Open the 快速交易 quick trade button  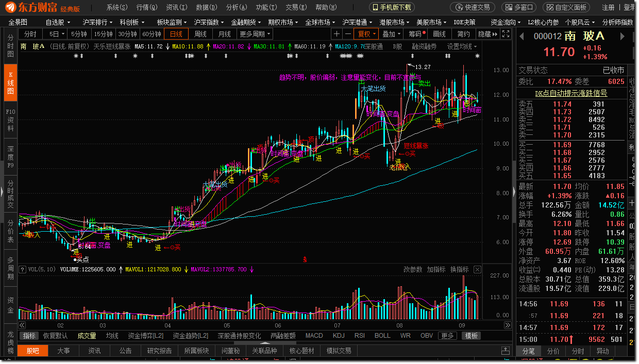click(x=472, y=7)
